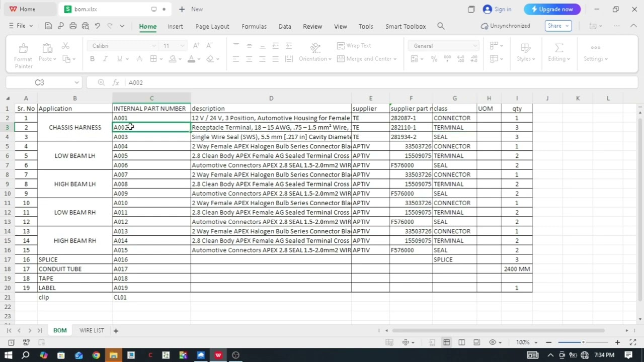Open the font size dropdown
Image resolution: width=644 pixels, height=362 pixels.
point(182,46)
